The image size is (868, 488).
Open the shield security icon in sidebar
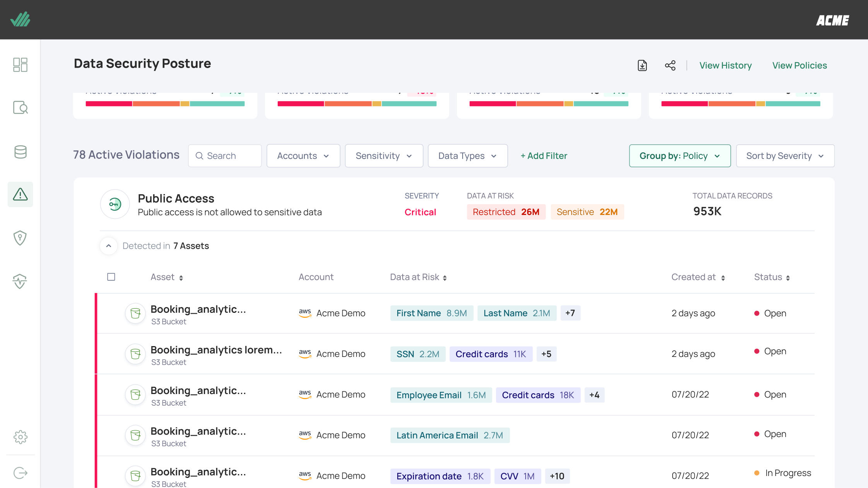click(20, 238)
